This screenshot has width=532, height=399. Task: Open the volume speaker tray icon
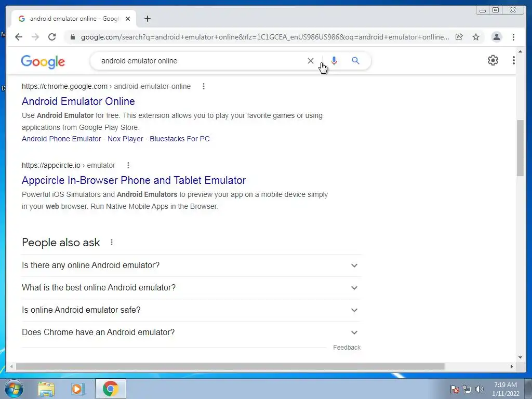tap(479, 389)
